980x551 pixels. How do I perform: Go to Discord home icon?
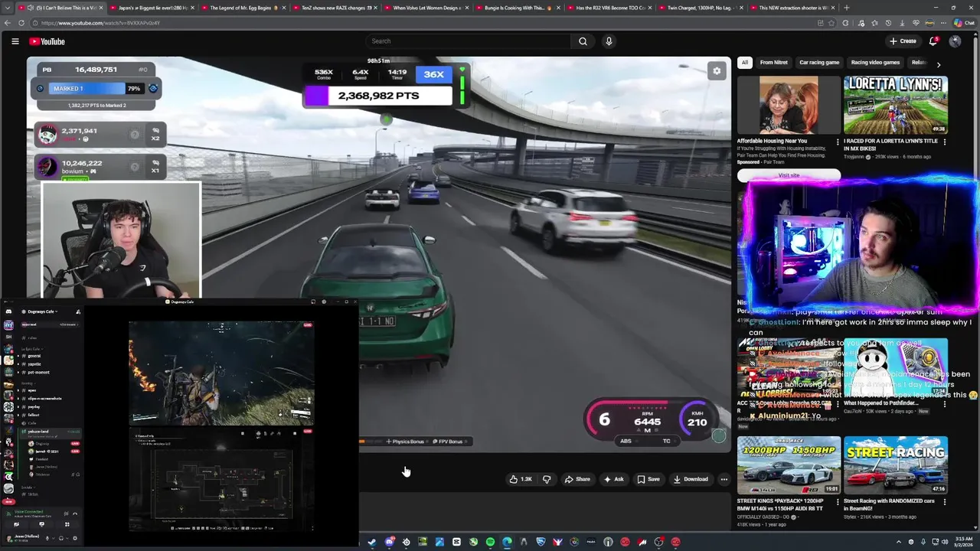point(8,311)
